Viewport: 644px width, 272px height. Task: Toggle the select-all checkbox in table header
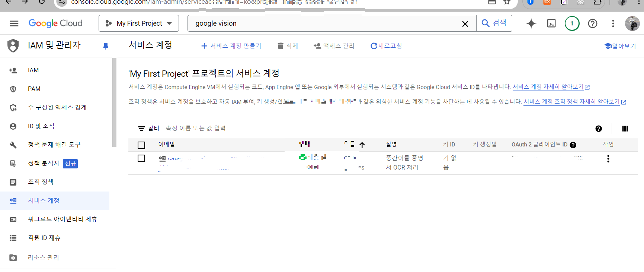tap(141, 145)
